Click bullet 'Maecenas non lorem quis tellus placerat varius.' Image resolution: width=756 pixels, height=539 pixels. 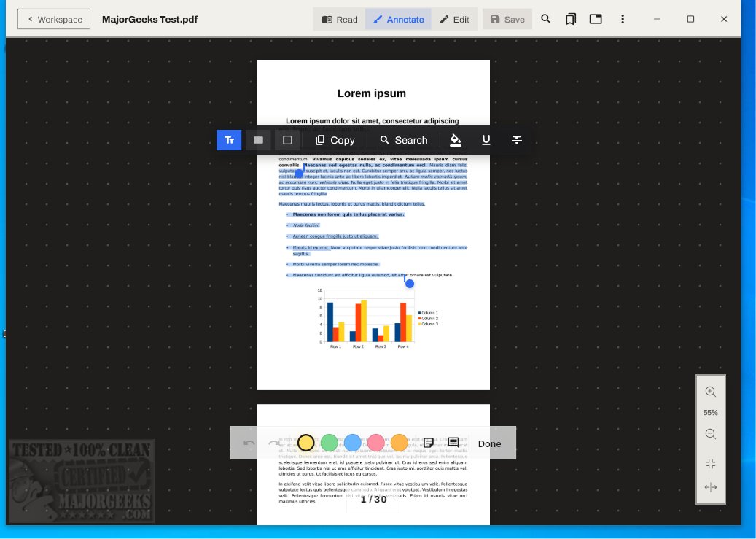click(348, 214)
